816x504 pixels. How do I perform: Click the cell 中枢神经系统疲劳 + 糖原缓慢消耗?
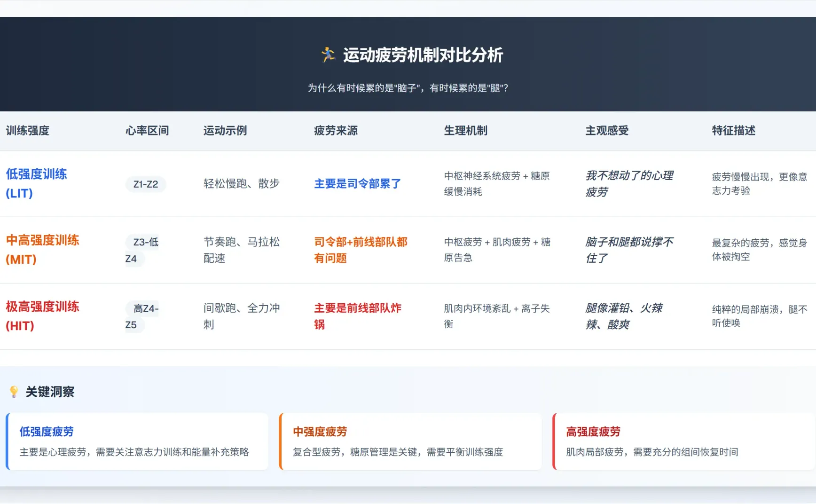pyautogui.click(x=497, y=184)
